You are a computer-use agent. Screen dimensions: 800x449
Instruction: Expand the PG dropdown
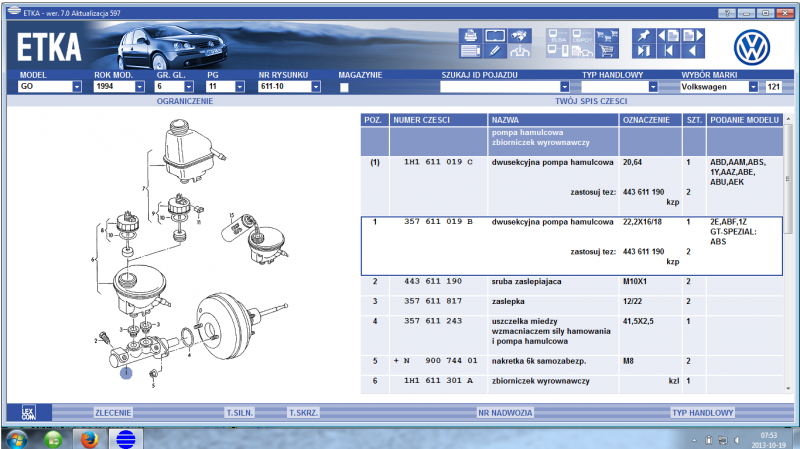240,87
